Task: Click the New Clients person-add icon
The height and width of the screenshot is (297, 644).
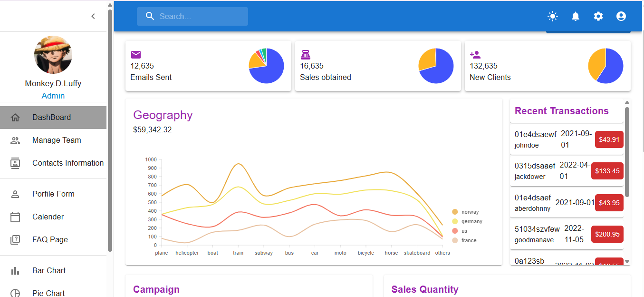Action: 475,54
